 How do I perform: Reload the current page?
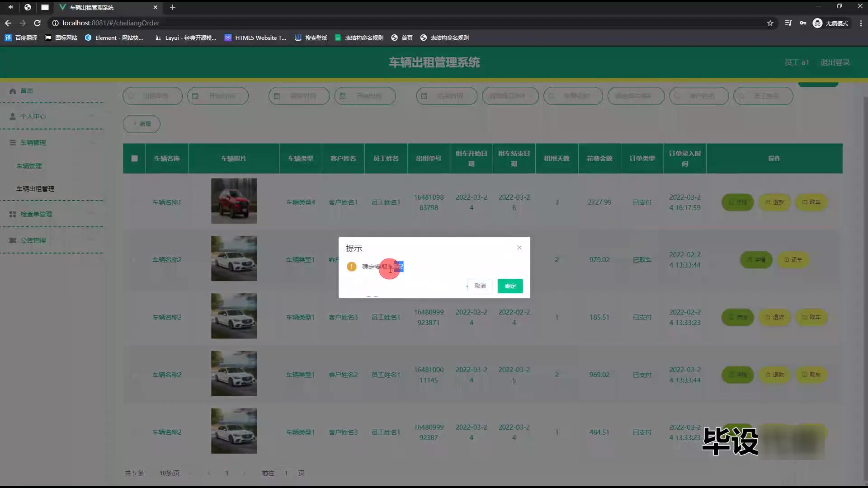38,23
